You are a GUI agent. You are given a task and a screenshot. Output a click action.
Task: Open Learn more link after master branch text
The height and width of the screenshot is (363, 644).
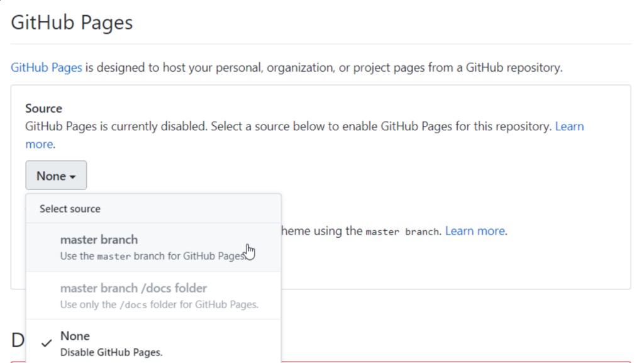point(475,231)
